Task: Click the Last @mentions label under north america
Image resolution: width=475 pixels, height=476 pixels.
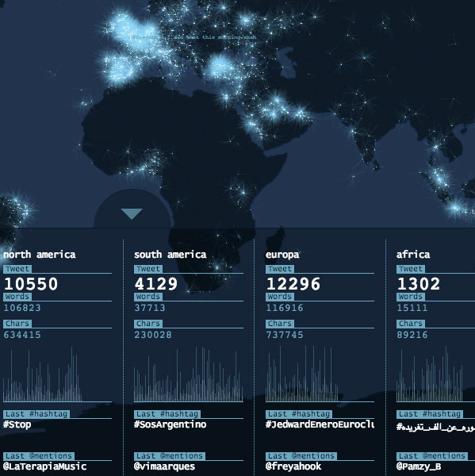Action: pos(39,456)
